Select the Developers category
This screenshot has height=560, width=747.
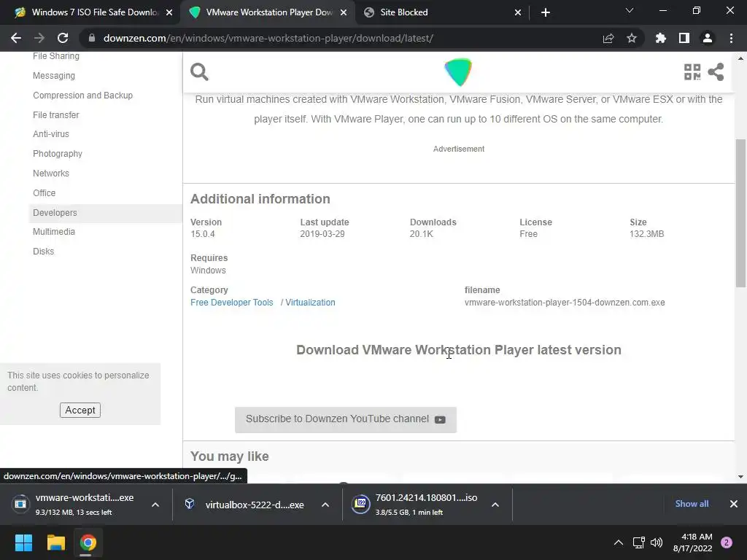coord(105,213)
